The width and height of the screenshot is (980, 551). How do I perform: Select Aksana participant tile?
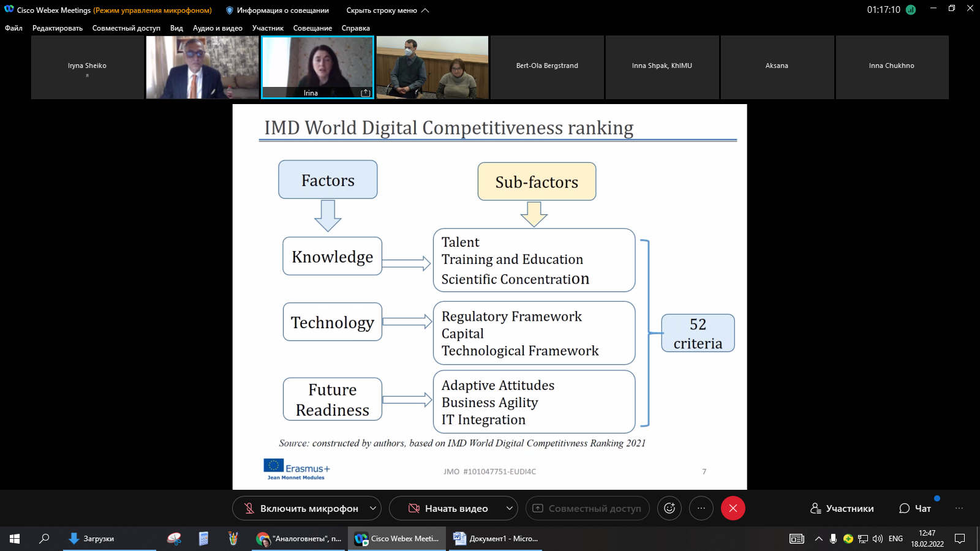(x=777, y=67)
